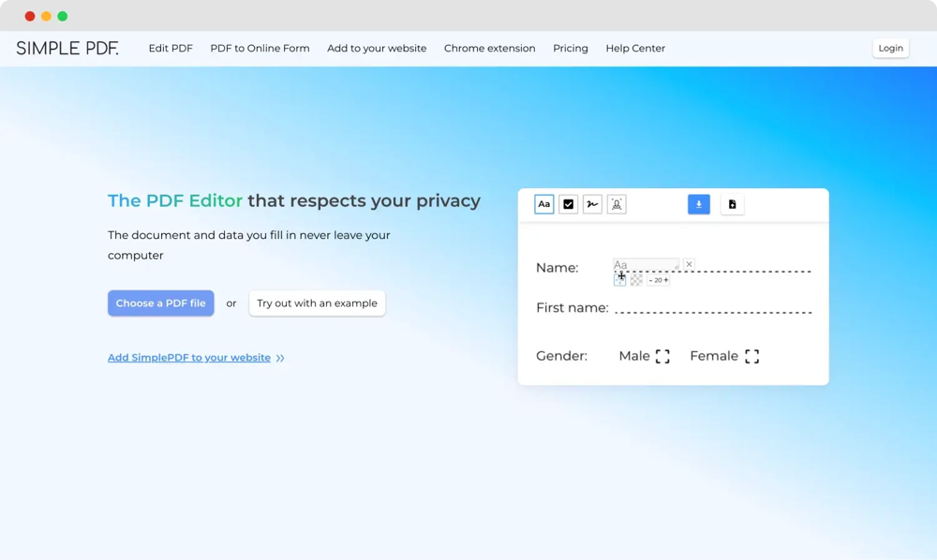
Task: Click the blue download icon to save the PDF
Action: [699, 204]
